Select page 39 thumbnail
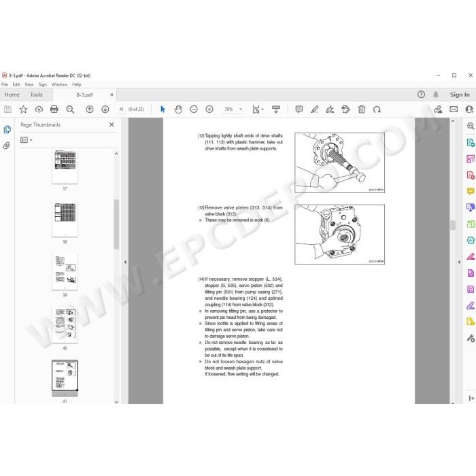This screenshot has width=476, height=476. click(x=65, y=272)
